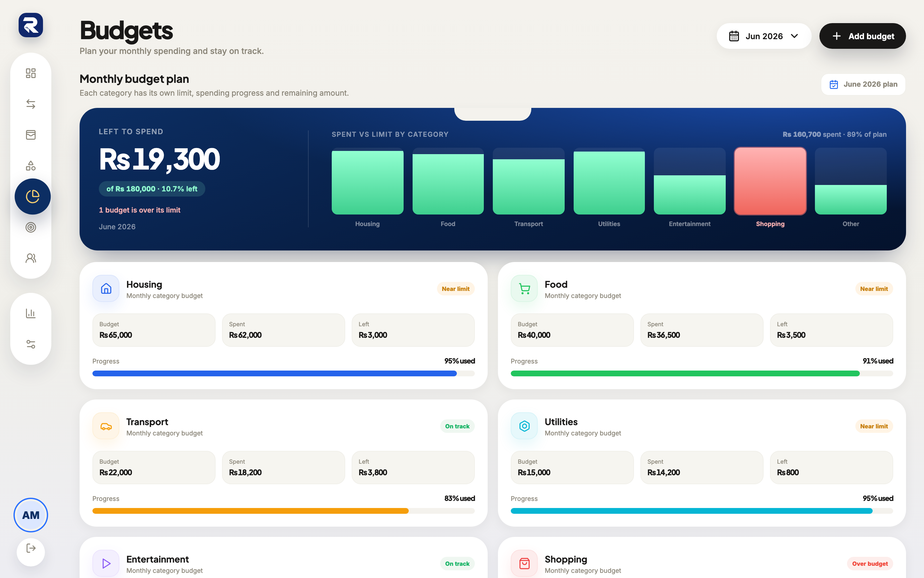The width and height of the screenshot is (924, 578).
Task: Click Food Near limit badge
Action: pyautogui.click(x=874, y=289)
